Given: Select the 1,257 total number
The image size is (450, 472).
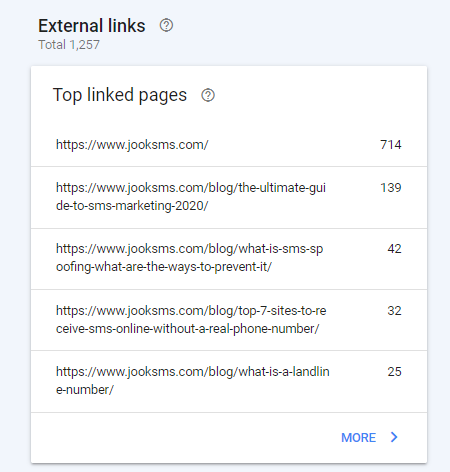Looking at the screenshot, I should click(x=84, y=45).
